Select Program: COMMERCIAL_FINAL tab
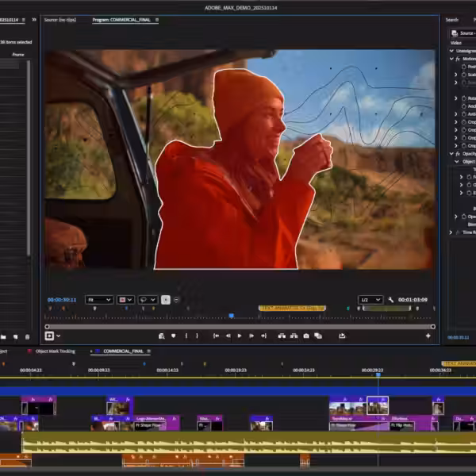The width and height of the screenshot is (476, 476). tap(121, 20)
